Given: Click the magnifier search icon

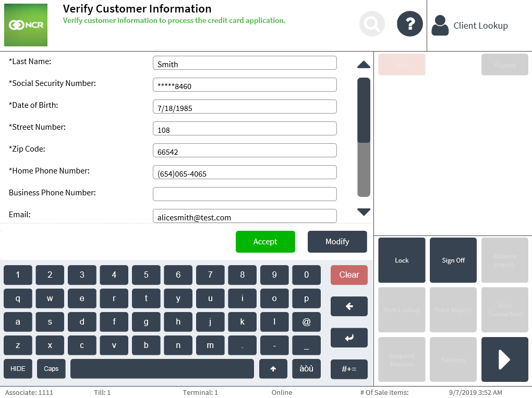Looking at the screenshot, I should 372,24.
